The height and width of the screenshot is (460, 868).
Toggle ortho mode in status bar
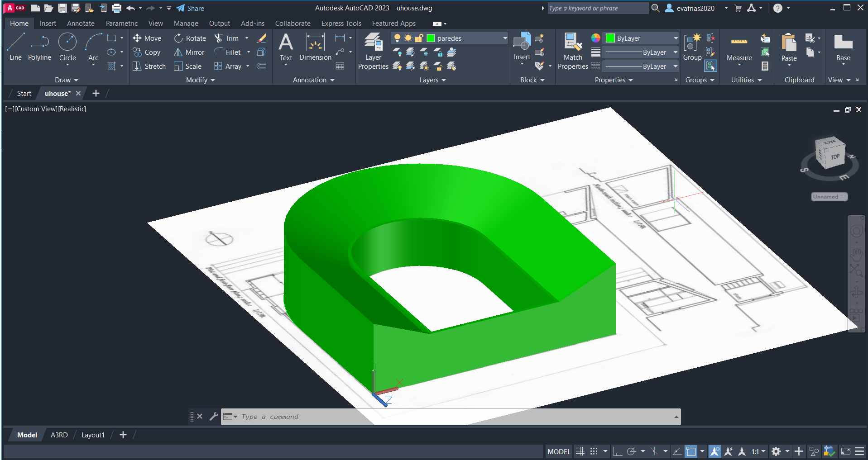pos(617,451)
